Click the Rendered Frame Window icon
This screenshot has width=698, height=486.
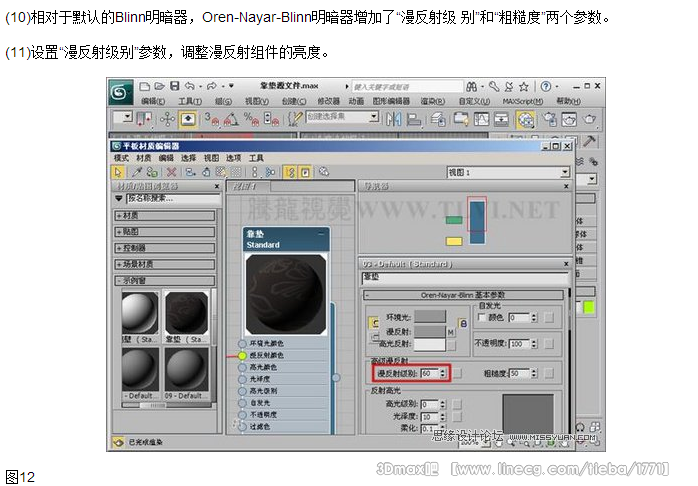tap(569, 119)
